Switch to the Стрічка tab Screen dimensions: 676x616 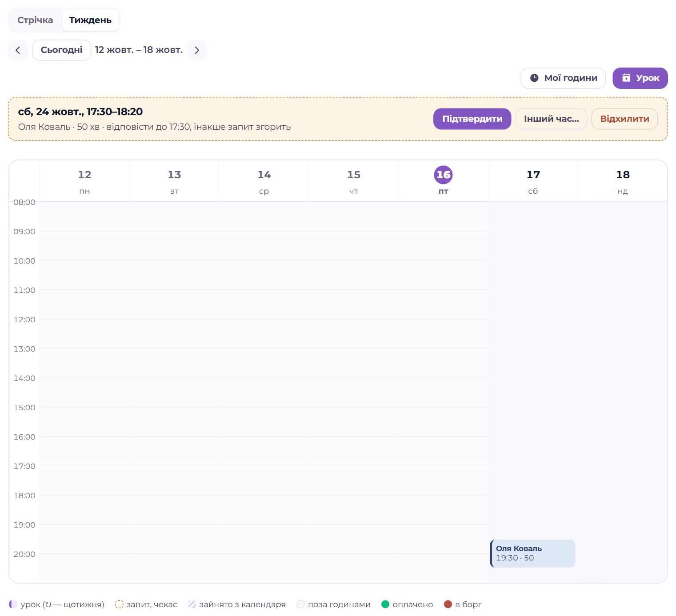[35, 20]
